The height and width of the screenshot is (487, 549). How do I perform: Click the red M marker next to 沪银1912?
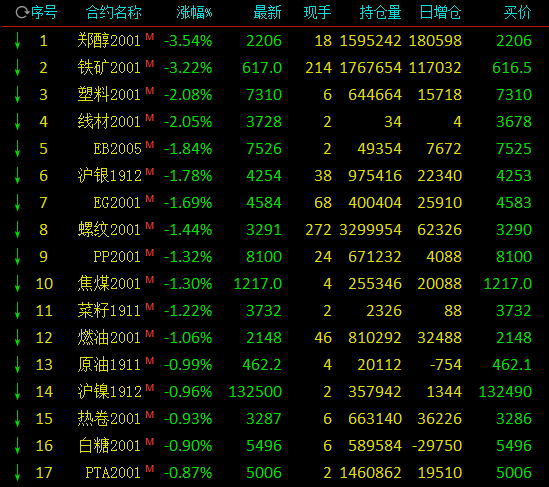pos(150,172)
